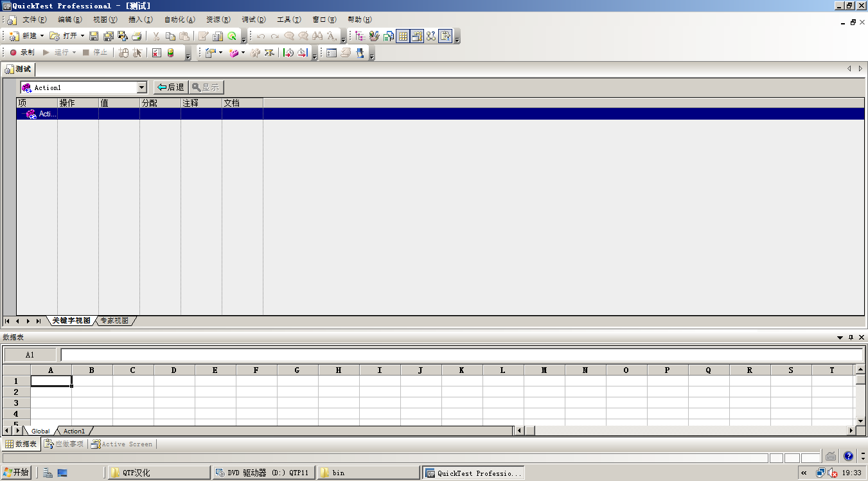Switch to the 关键字视图 tab

pos(71,320)
